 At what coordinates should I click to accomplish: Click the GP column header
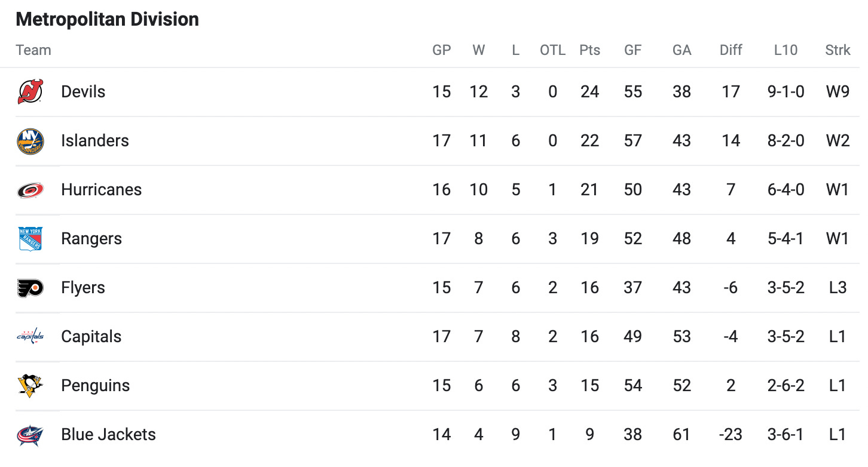pos(442,50)
